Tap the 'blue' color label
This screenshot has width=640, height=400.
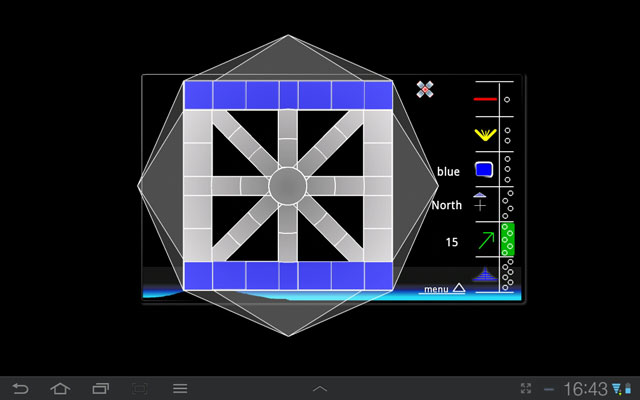pos(448,171)
